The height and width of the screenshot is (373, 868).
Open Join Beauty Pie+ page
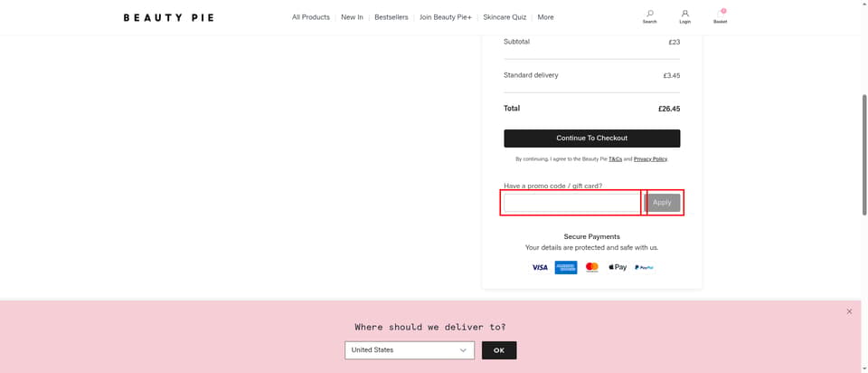point(446,17)
